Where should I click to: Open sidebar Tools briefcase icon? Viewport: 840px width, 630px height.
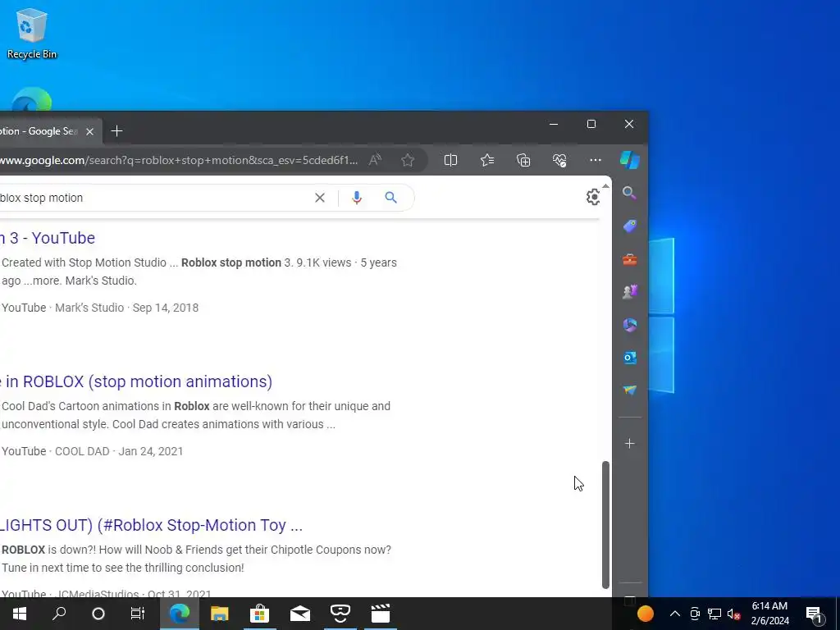click(x=629, y=260)
